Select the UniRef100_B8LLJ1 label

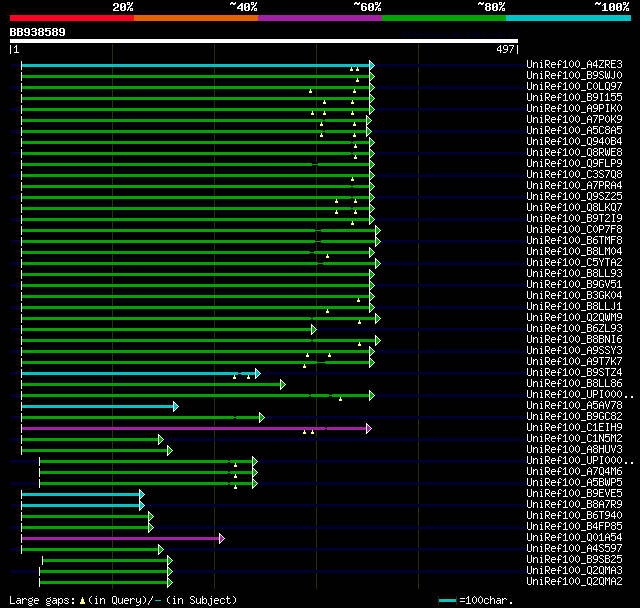[x=574, y=307]
